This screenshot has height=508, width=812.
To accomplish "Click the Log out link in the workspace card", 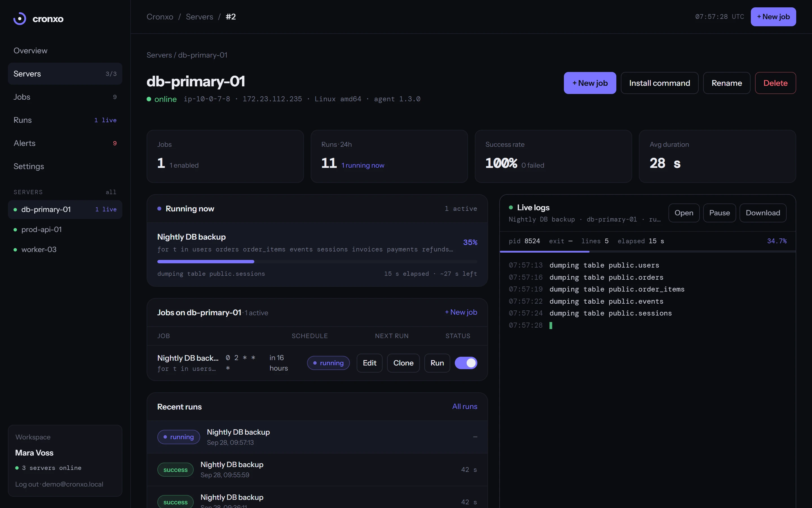I will click(27, 484).
